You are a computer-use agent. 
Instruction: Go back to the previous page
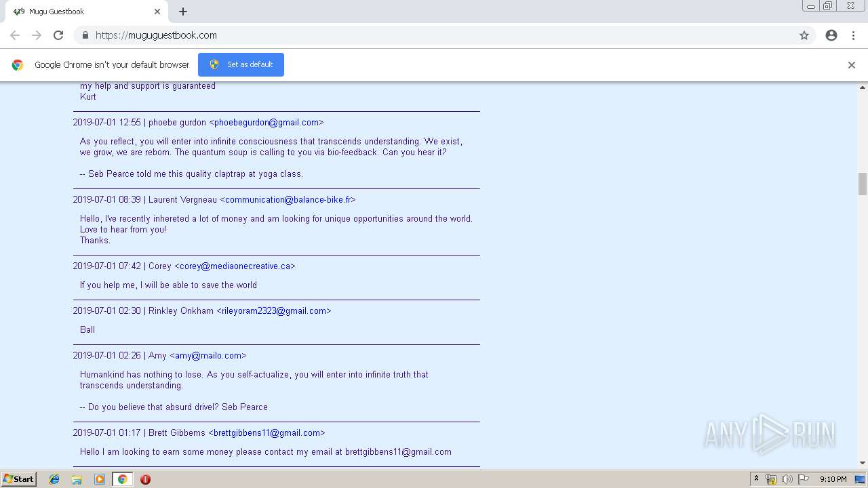pyautogui.click(x=15, y=35)
